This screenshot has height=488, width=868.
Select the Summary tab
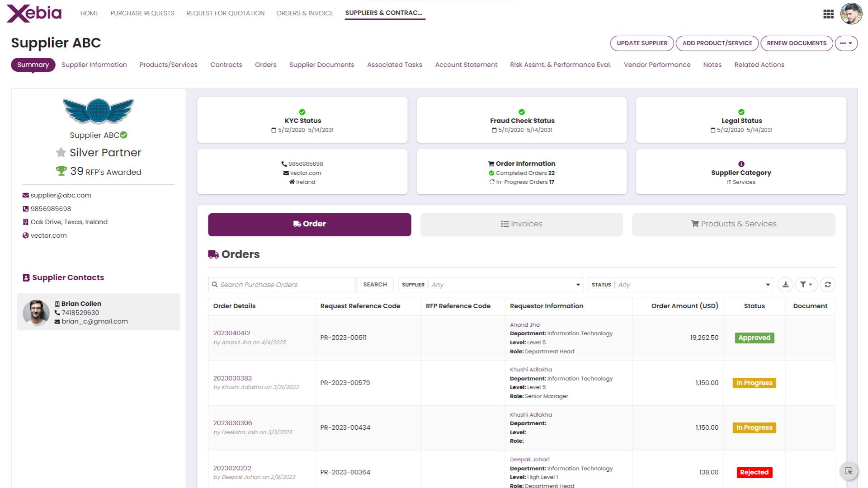pyautogui.click(x=33, y=65)
